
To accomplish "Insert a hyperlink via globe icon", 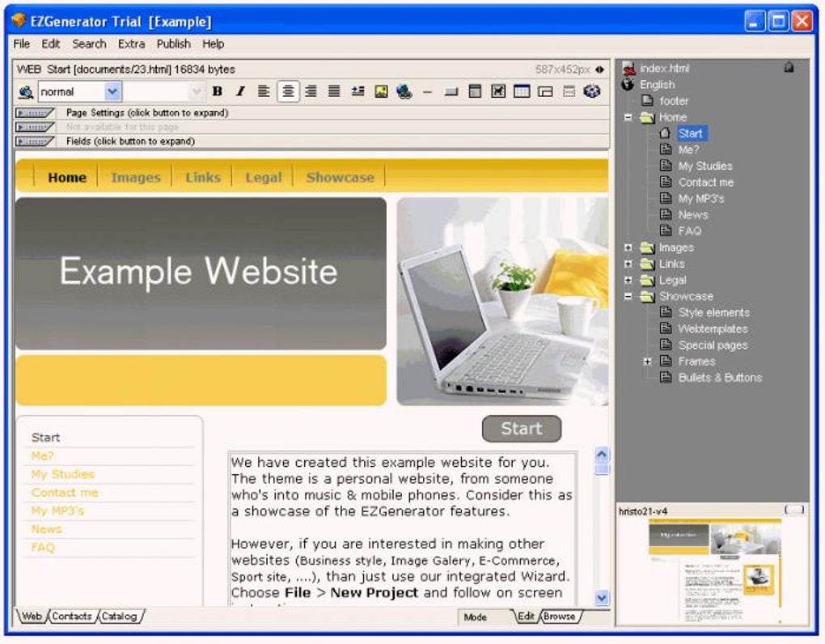I will pyautogui.click(x=404, y=91).
